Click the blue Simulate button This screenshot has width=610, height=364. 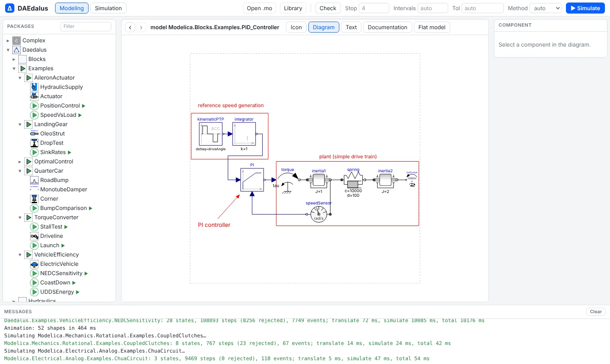pyautogui.click(x=585, y=8)
